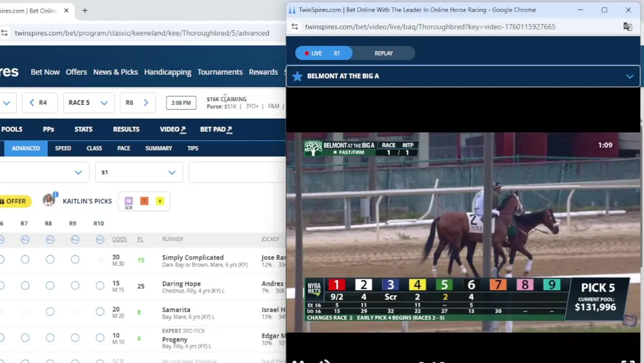Expand the Belmont at the Big A track selector
The width and height of the screenshot is (644, 363).
pos(630,76)
